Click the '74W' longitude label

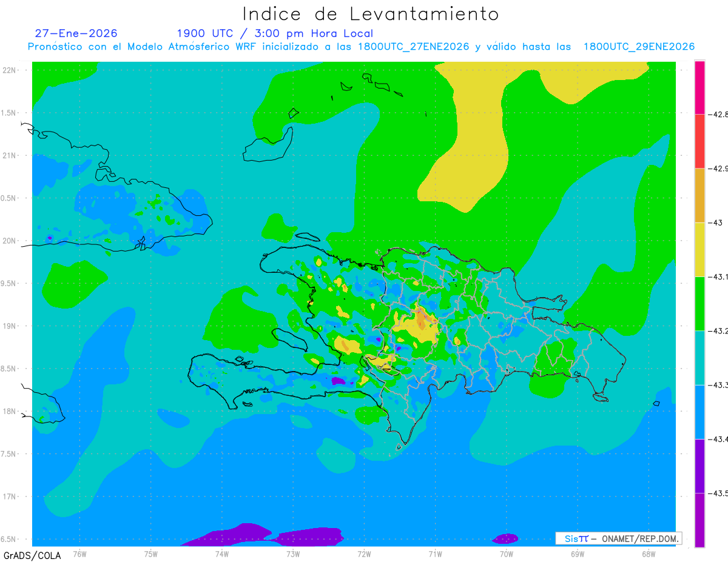click(221, 553)
